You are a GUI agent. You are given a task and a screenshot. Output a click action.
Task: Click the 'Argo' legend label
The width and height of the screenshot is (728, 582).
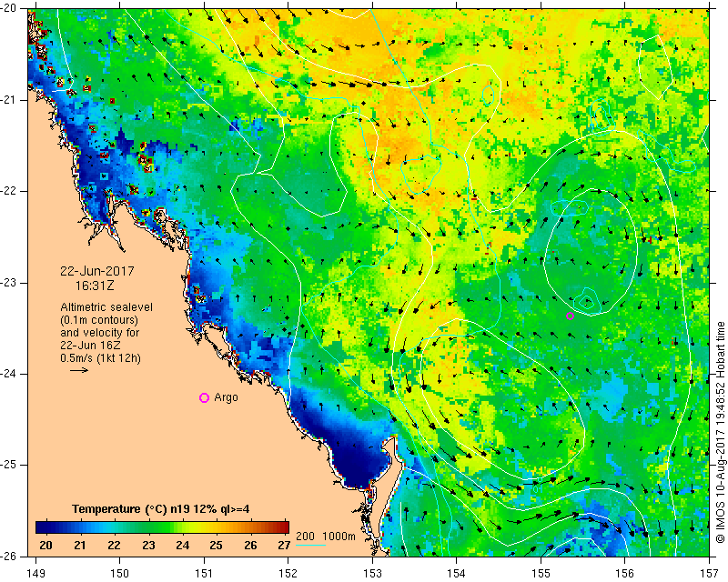tap(226, 397)
